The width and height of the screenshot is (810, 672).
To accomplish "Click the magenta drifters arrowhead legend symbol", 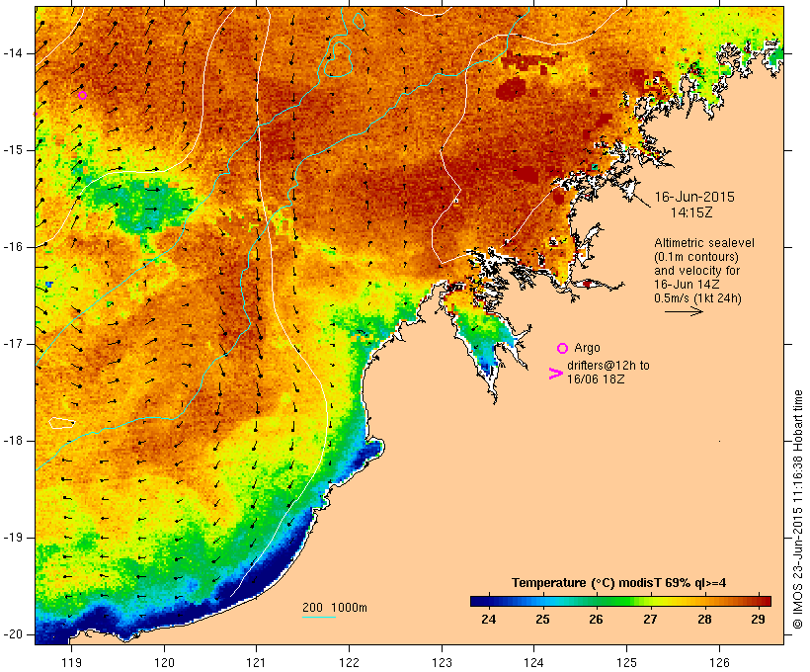I will (x=555, y=374).
